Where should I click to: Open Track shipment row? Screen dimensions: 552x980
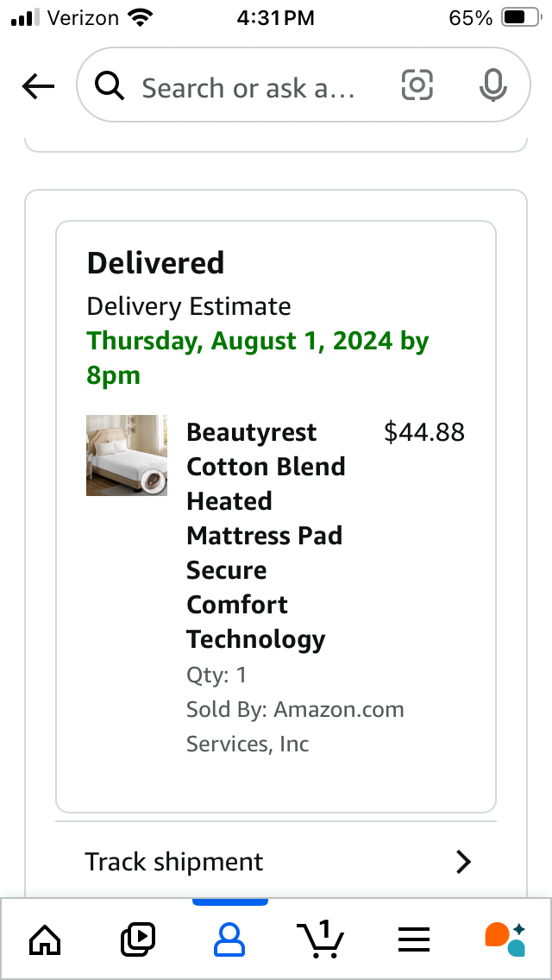[276, 861]
